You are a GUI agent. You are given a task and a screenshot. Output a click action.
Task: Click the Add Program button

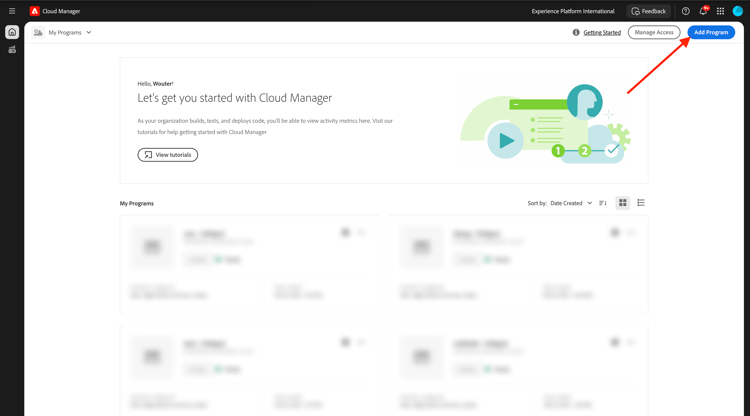pos(711,33)
